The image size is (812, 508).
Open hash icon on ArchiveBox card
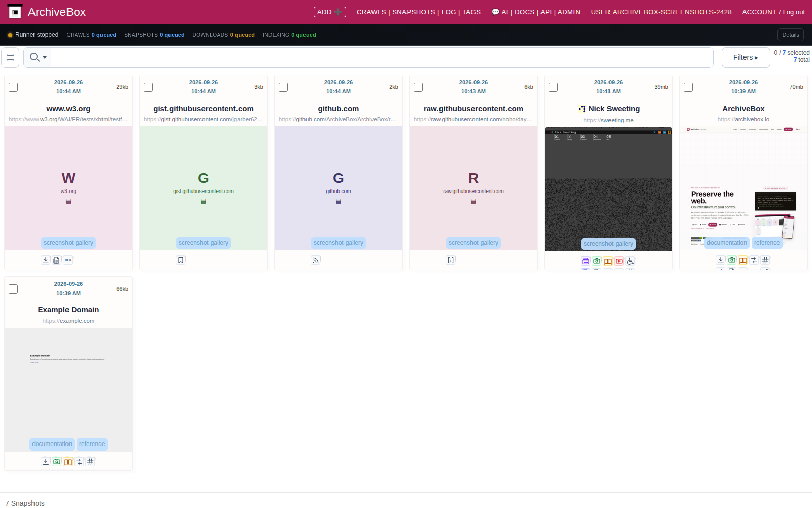(x=765, y=260)
